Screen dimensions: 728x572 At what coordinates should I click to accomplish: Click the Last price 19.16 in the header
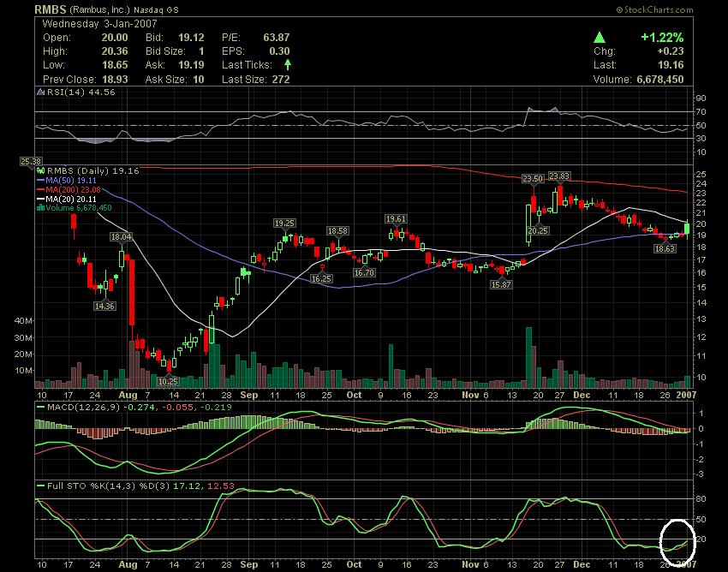(671, 65)
